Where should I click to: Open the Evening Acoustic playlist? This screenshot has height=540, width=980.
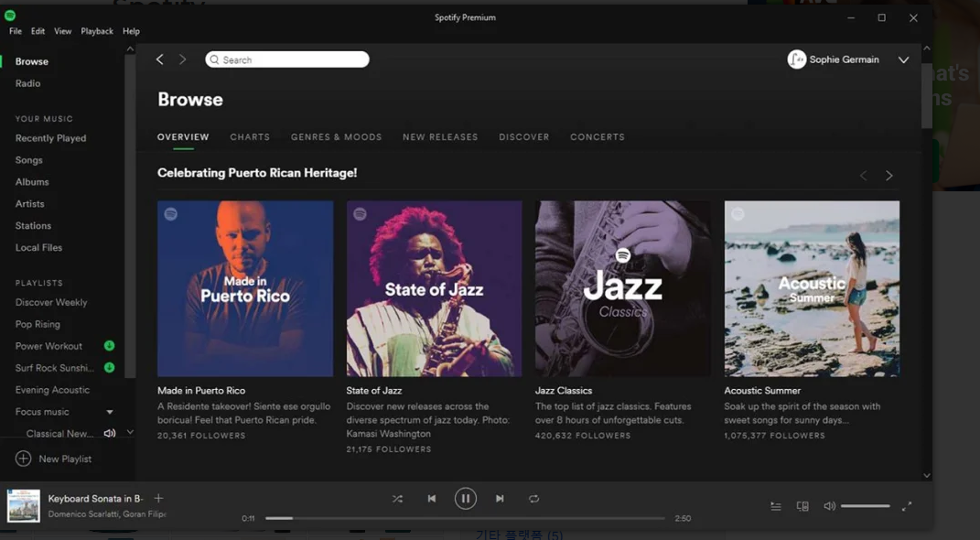52,390
